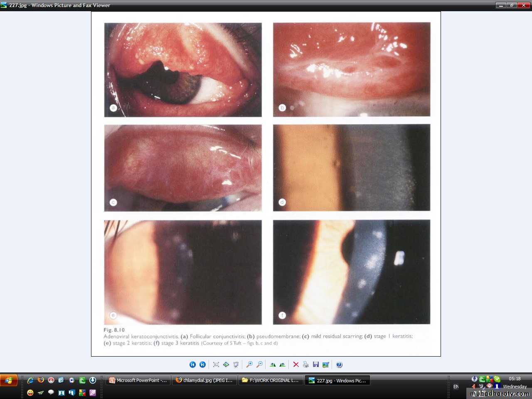532x399 pixels.
Task: Rotate the image clockwise
Action: coord(273,365)
